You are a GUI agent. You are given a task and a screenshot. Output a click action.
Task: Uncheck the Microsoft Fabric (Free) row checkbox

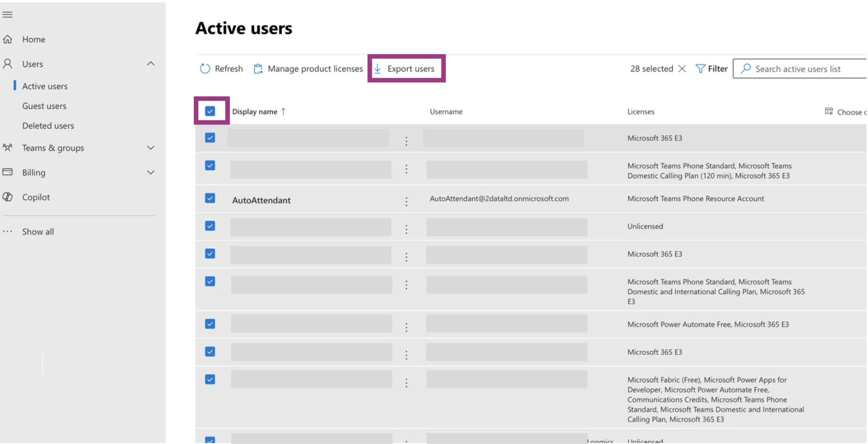point(210,379)
